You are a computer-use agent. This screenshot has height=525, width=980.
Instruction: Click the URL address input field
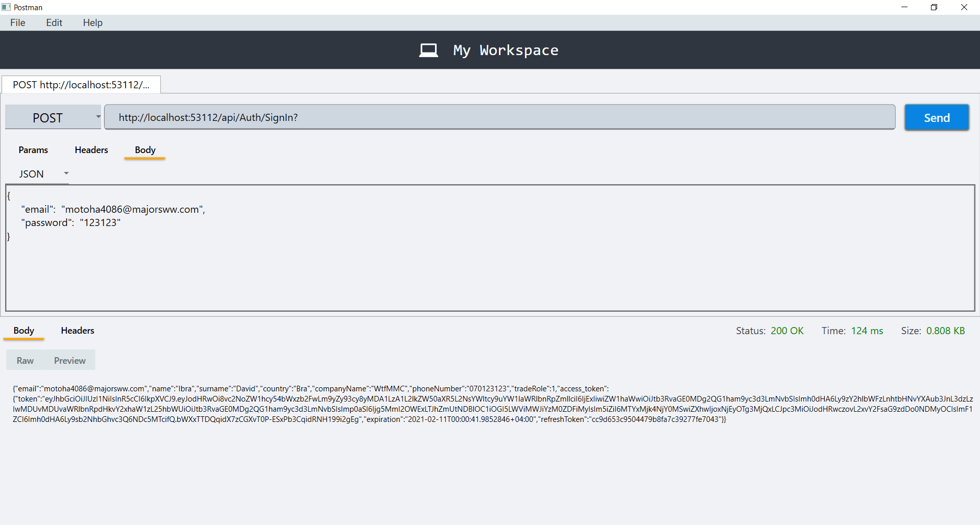click(499, 117)
